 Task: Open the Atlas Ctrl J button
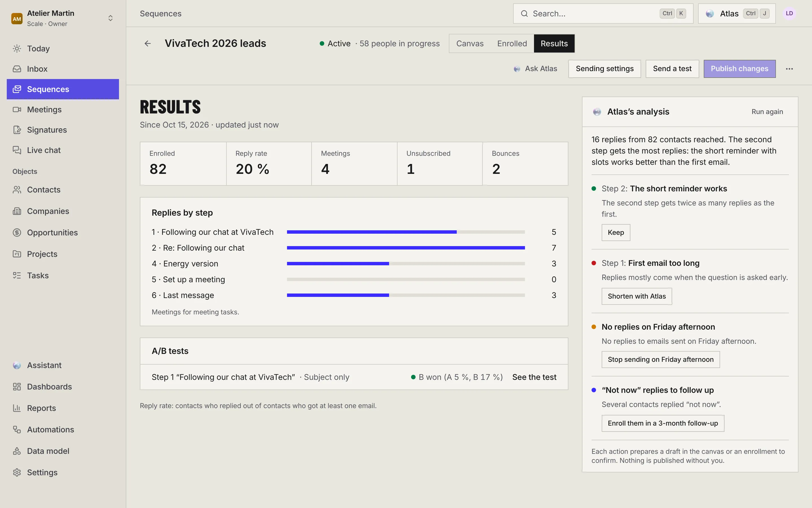pos(736,14)
